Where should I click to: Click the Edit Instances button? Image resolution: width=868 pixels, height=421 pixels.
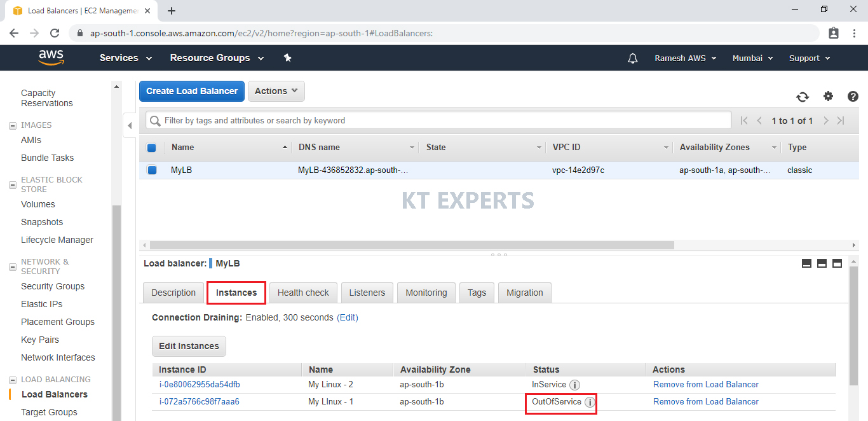pyautogui.click(x=189, y=346)
